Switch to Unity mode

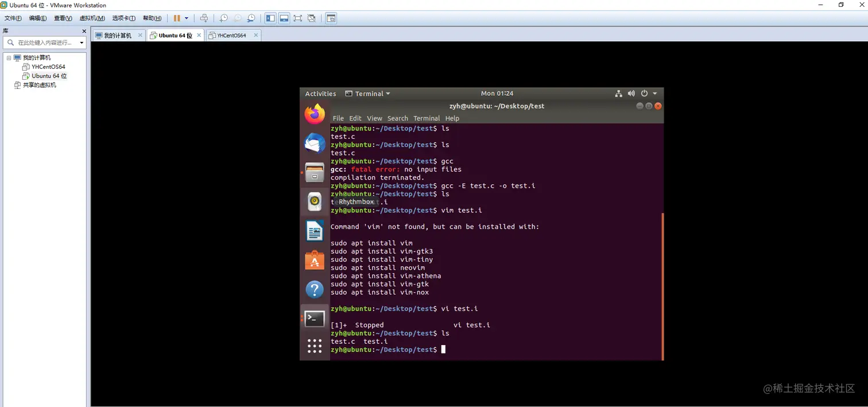[312, 18]
